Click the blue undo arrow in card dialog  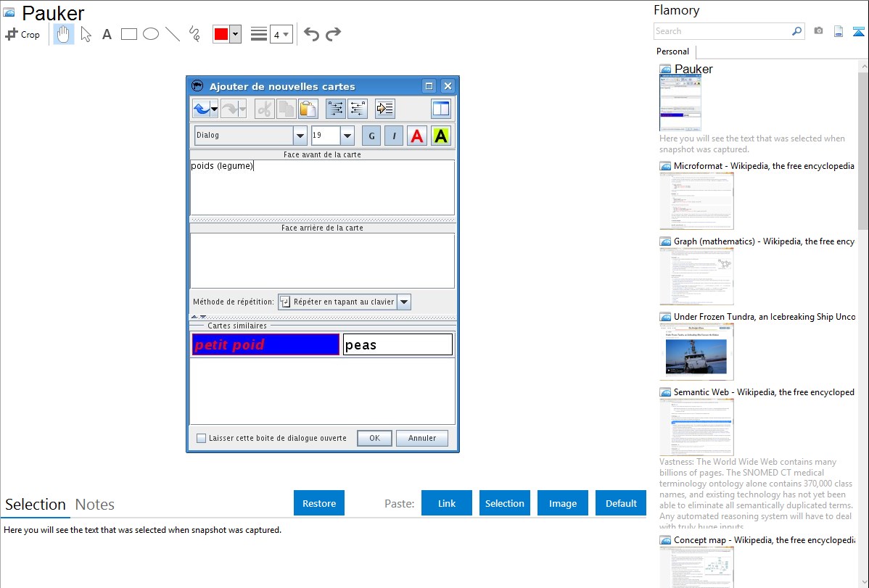tap(201, 109)
